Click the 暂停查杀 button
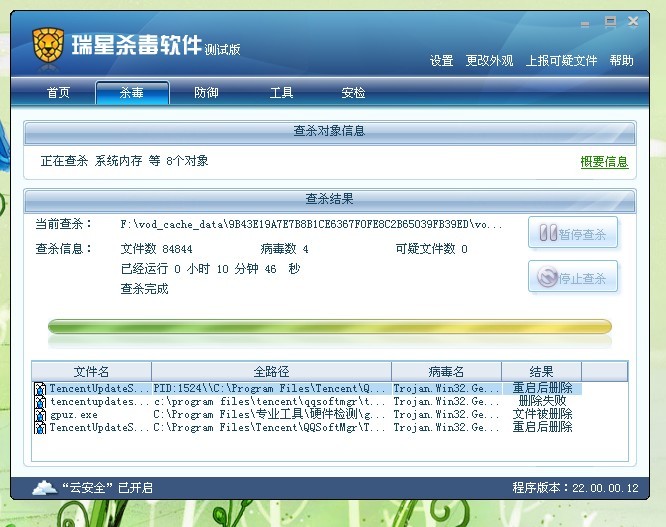 [573, 233]
